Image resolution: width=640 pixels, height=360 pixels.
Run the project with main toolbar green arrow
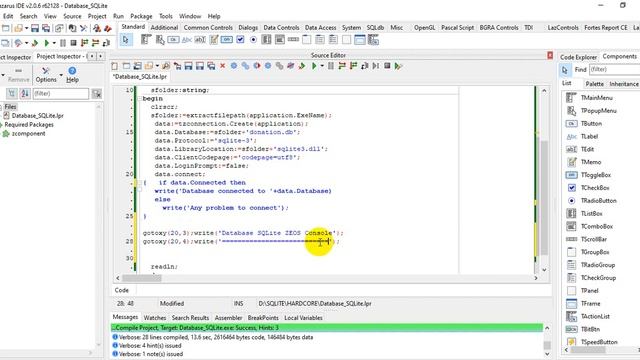tap(47, 43)
